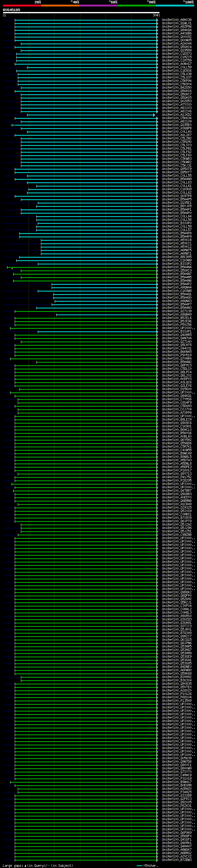
Task: Select hit label UniRef100_B5IEL6
Action: 177,318
